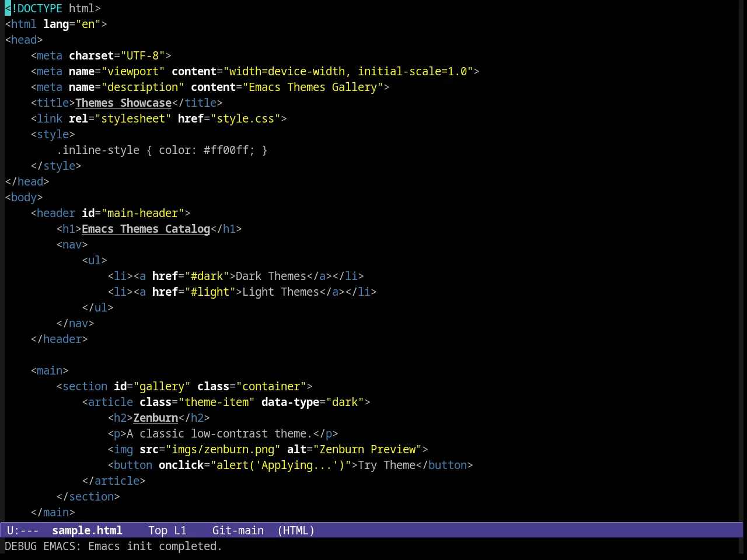Click the closing </section> tag
Viewport: 747px width, 560px height.
(x=88, y=496)
